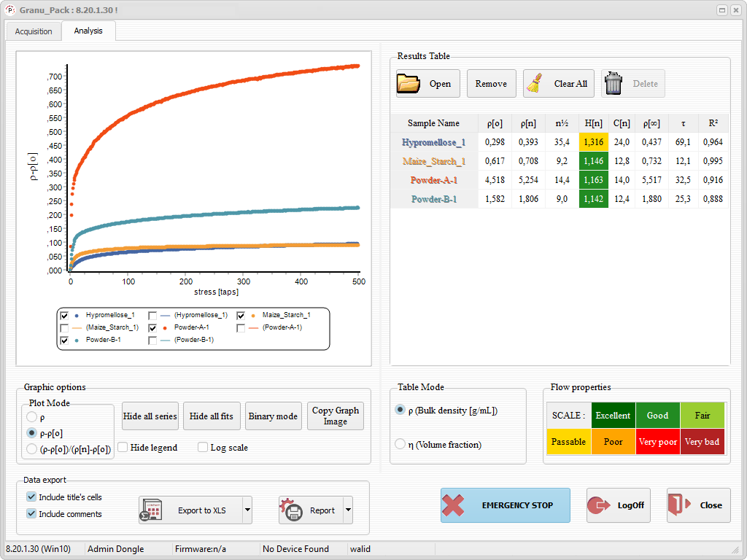The height and width of the screenshot is (560, 747).
Task: Click the Copy Graph Image button
Action: [335, 416]
